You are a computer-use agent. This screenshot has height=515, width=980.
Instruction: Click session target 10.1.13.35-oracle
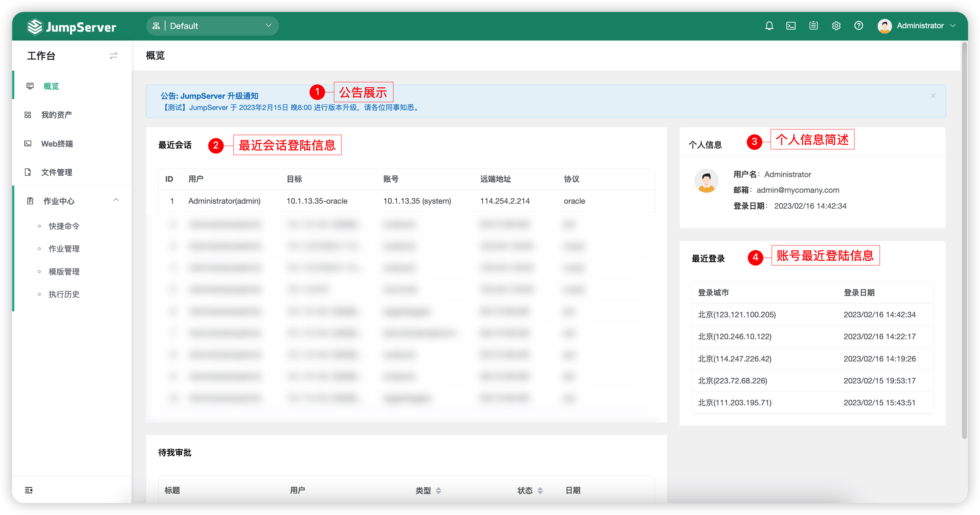317,201
